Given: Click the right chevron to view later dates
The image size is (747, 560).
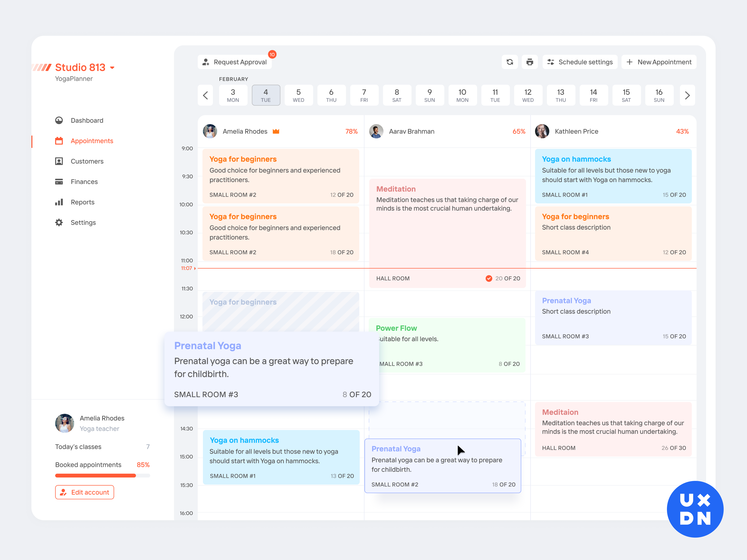Looking at the screenshot, I should pos(687,95).
